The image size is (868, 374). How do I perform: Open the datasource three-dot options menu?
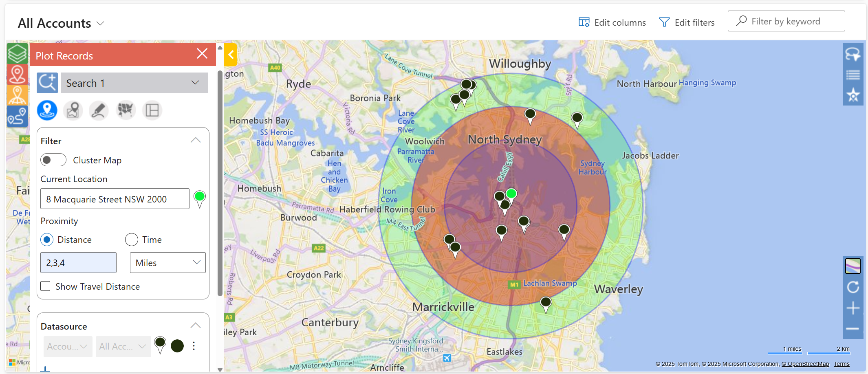(194, 346)
